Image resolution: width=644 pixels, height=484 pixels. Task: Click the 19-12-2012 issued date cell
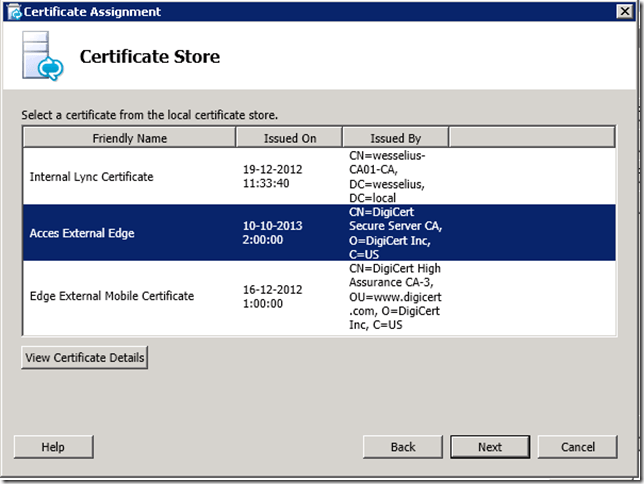click(274, 177)
